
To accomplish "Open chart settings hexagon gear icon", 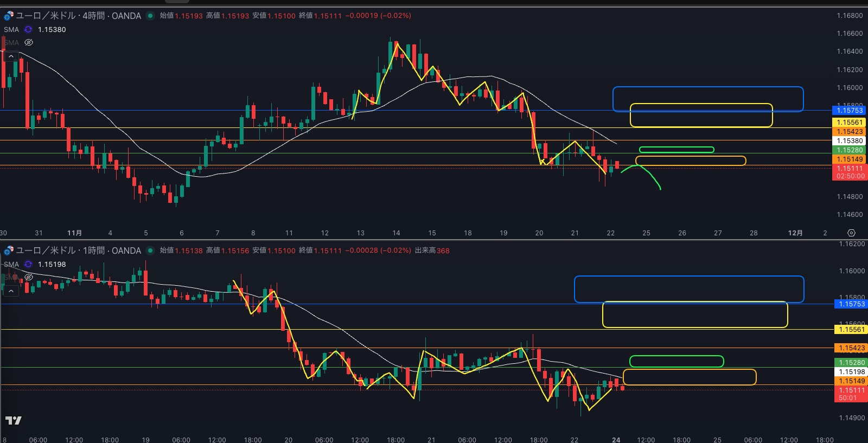I will 851,233.
